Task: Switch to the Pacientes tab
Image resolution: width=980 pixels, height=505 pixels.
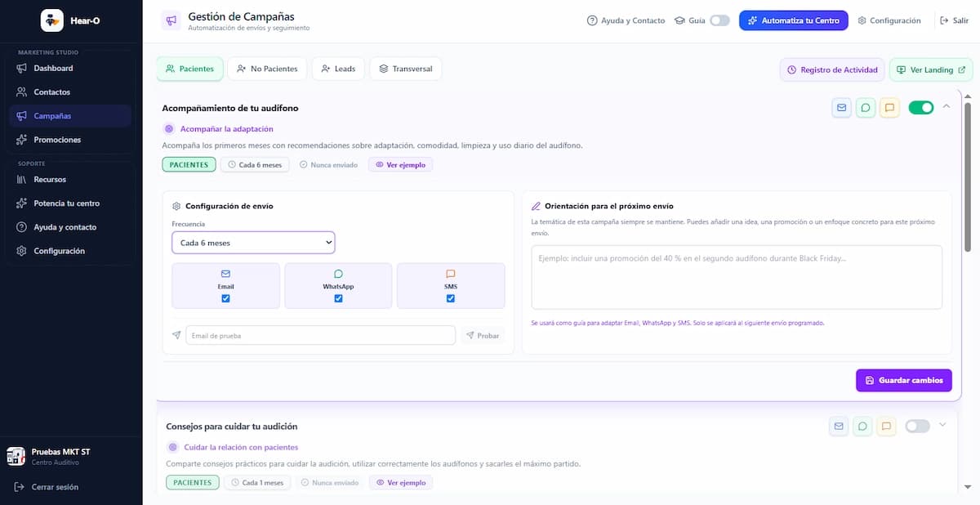Action: point(189,69)
